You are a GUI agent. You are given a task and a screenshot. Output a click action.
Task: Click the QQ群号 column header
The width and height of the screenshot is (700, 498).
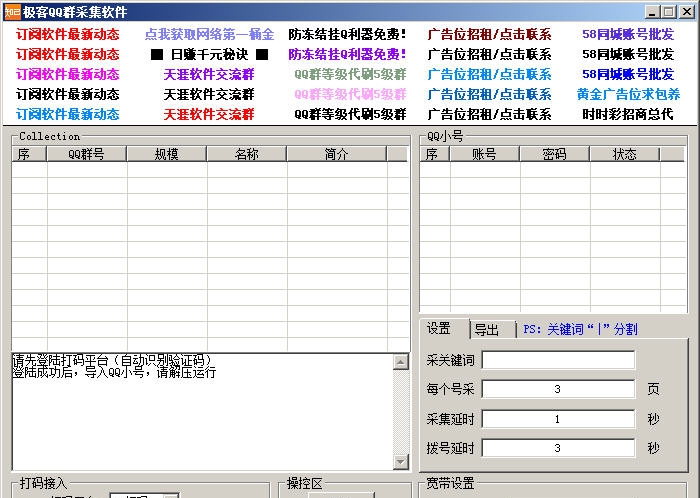pos(87,154)
